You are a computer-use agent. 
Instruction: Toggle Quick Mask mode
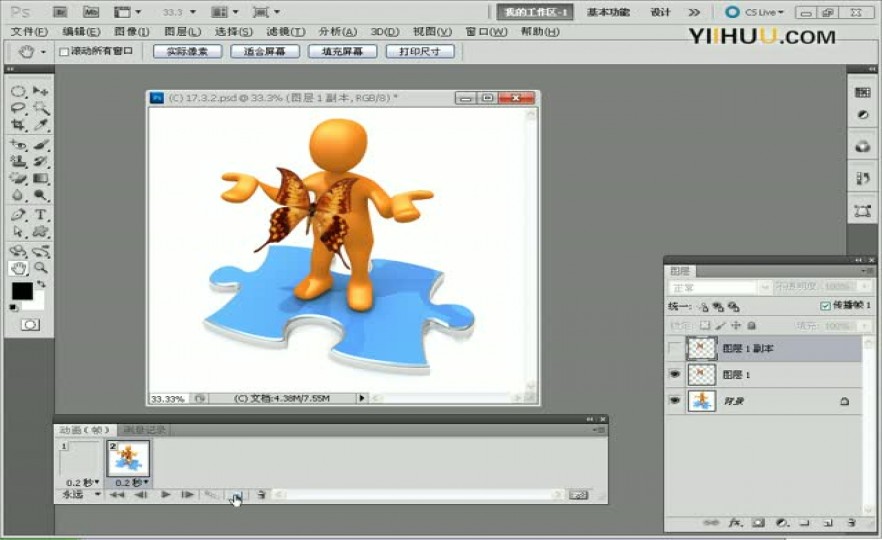point(30,325)
